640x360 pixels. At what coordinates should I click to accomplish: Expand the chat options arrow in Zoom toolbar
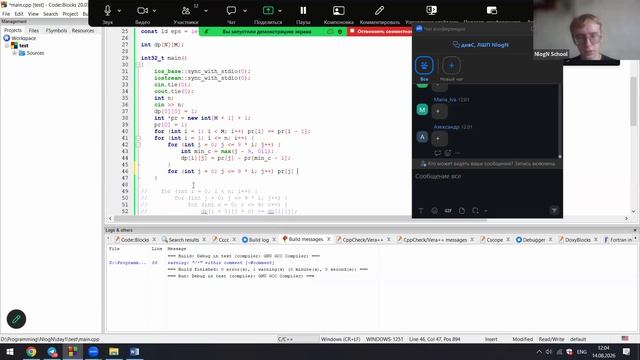pos(245,11)
